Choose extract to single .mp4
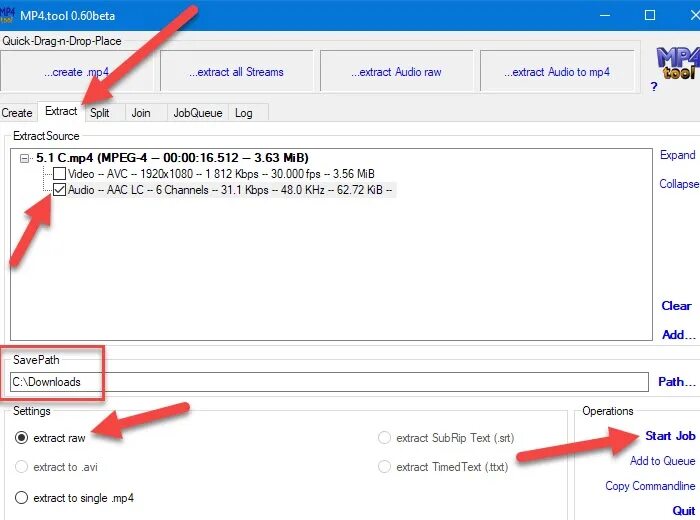This screenshot has height=520, width=700. 21,498
